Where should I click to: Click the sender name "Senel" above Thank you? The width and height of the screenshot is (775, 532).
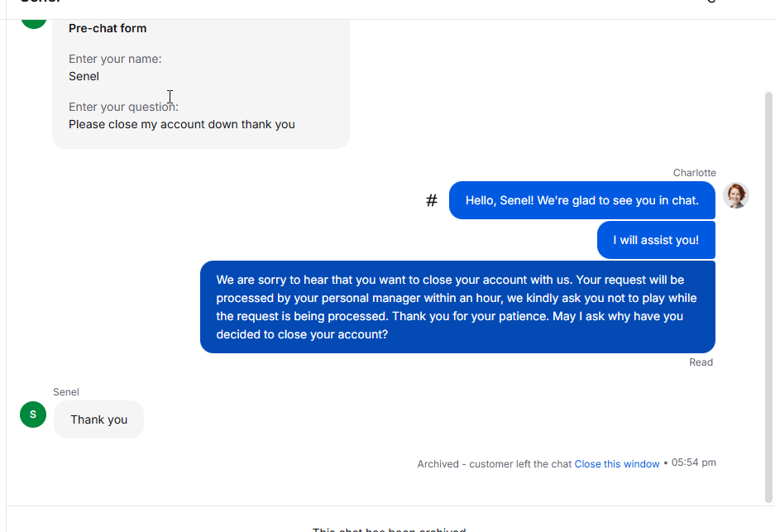tap(66, 392)
